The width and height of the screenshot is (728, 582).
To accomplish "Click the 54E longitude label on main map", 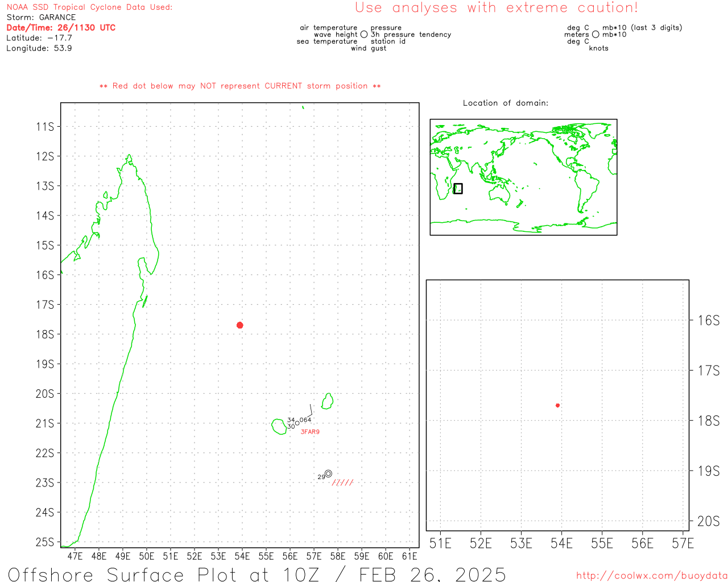I will click(x=242, y=556).
